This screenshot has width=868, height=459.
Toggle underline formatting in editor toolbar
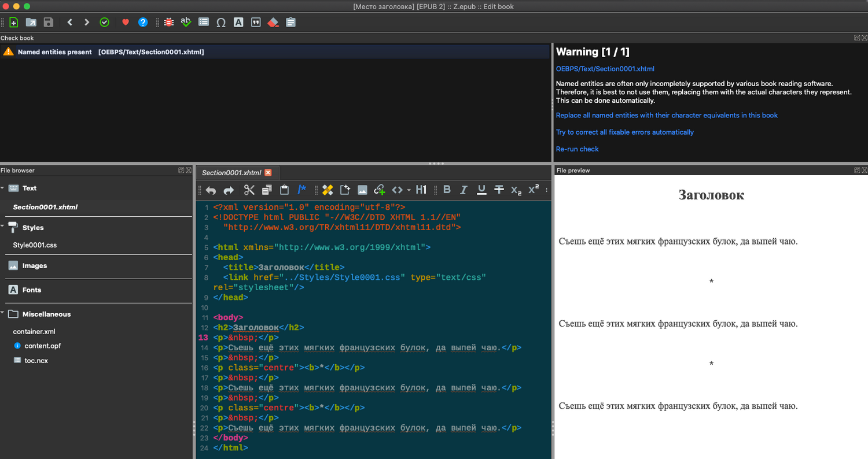481,190
